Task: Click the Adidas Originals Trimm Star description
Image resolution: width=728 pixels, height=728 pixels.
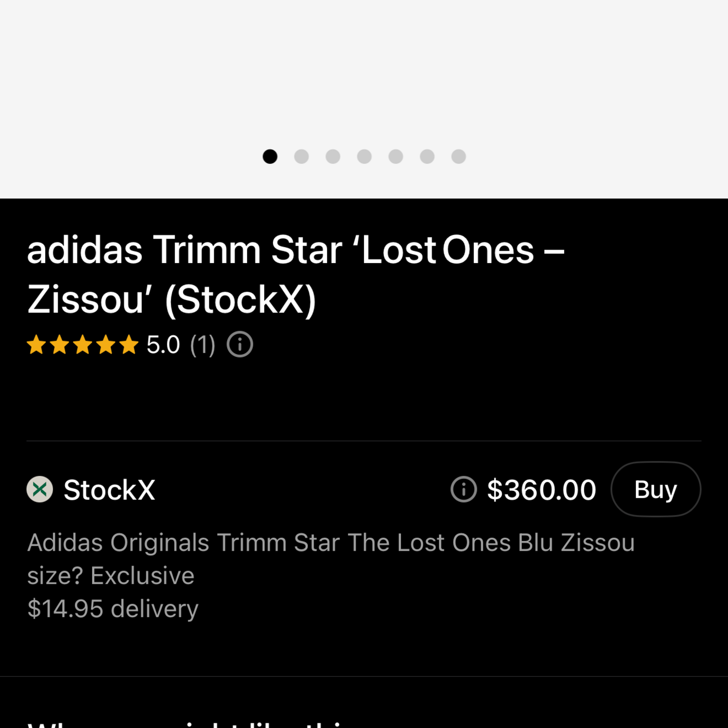Action: [x=331, y=559]
